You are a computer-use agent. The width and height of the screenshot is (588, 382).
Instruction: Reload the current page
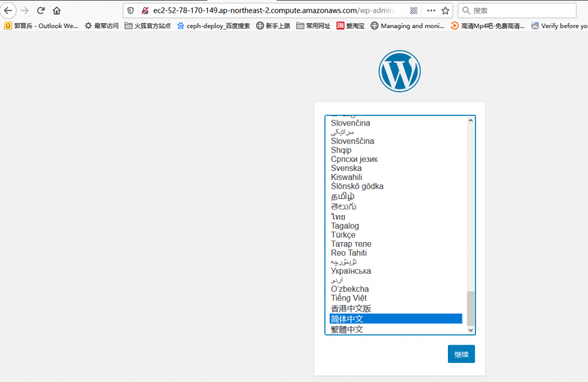[41, 10]
